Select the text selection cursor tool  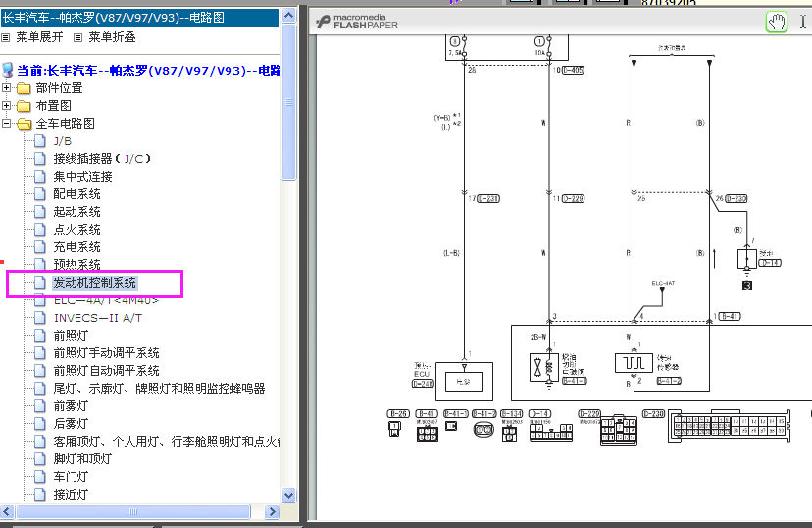click(x=802, y=23)
